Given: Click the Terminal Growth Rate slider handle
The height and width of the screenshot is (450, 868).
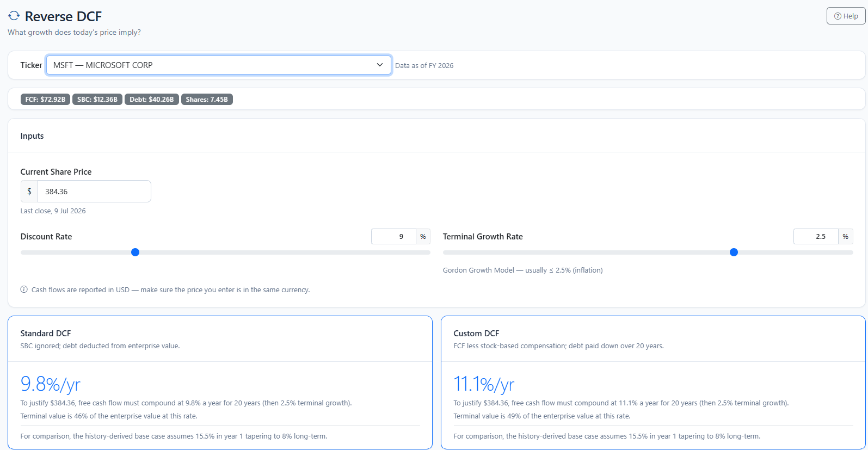Looking at the screenshot, I should tap(734, 252).
